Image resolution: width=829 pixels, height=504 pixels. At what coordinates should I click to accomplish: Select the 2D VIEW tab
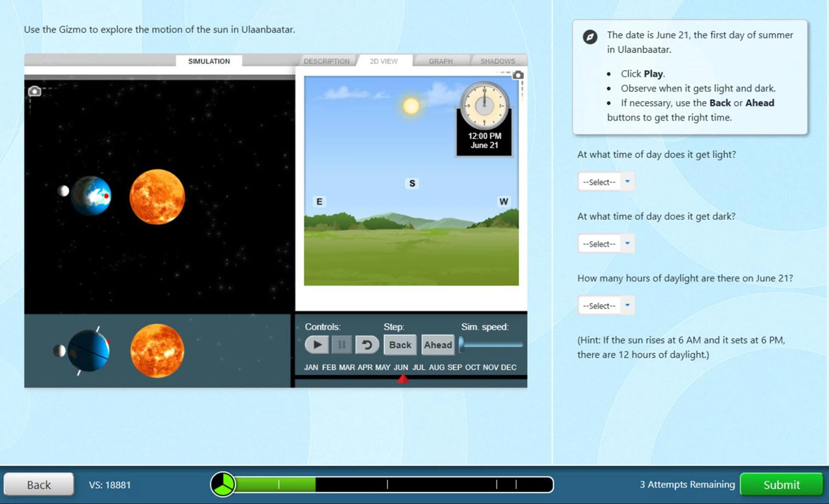(x=384, y=61)
